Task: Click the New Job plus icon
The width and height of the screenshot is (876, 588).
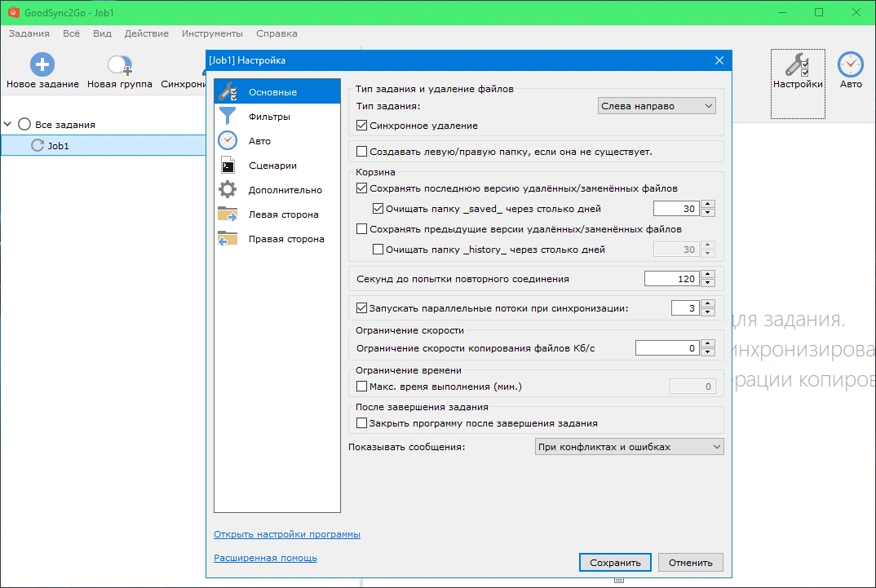Action: pyautogui.click(x=42, y=64)
